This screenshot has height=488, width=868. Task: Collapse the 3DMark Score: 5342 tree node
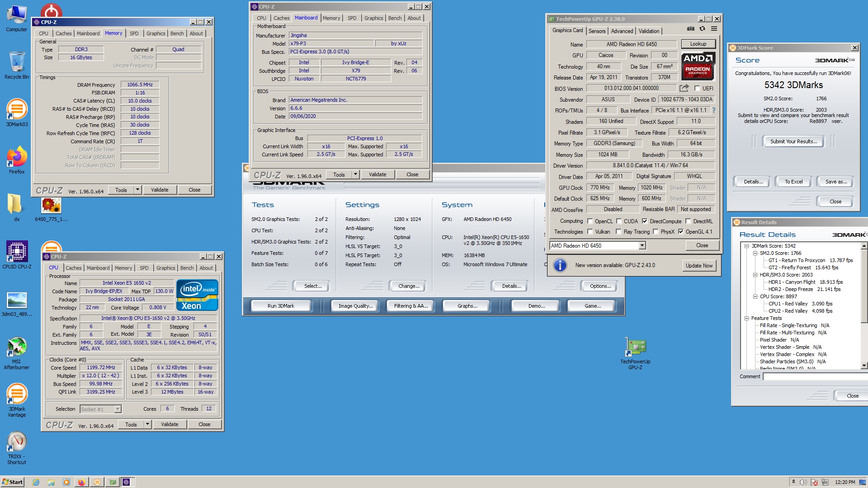pyautogui.click(x=746, y=246)
